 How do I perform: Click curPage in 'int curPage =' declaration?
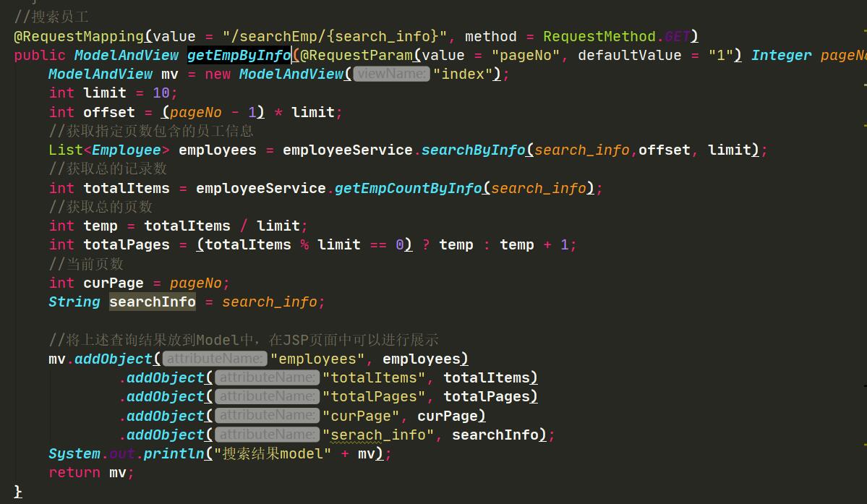(x=114, y=283)
